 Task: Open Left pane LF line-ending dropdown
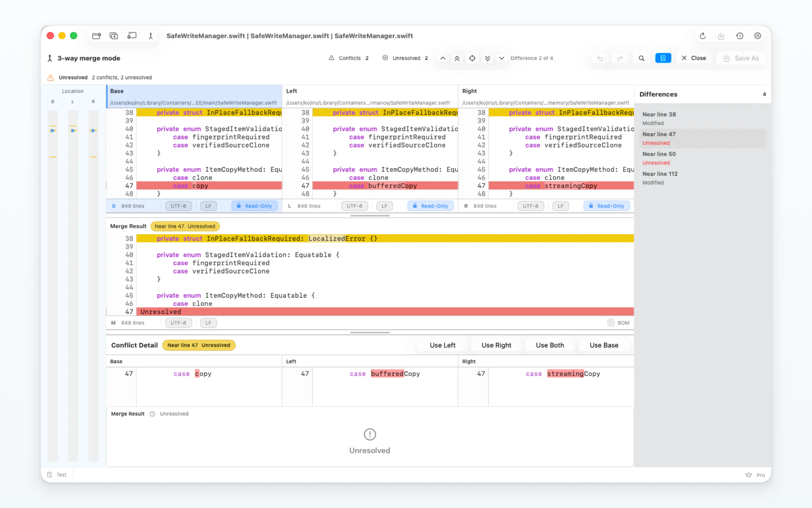[384, 206]
